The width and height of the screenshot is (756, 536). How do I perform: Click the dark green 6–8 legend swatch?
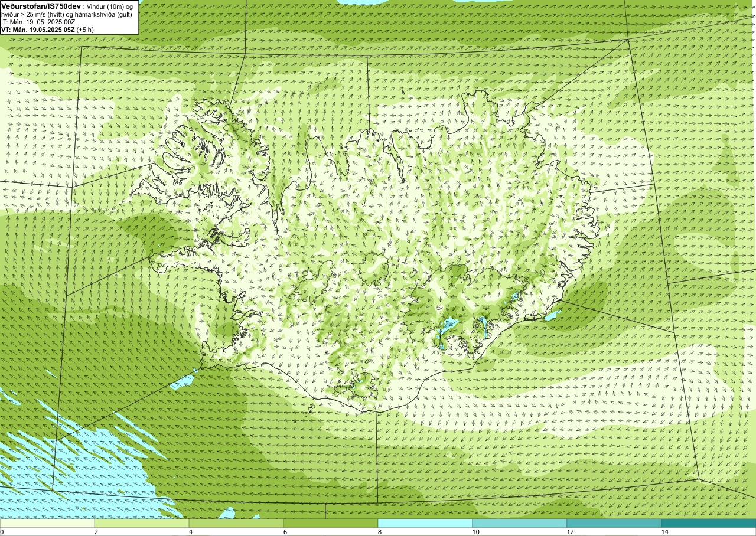tap(331, 523)
